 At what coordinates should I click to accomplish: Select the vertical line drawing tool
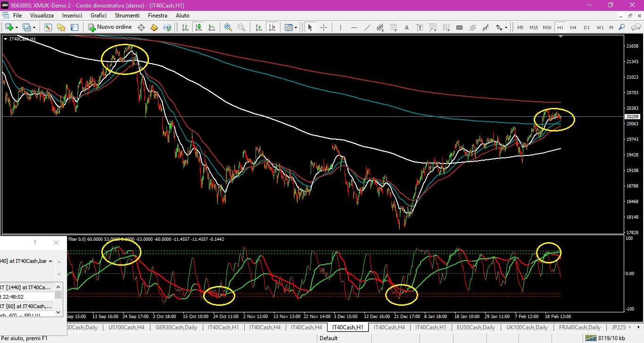340,27
